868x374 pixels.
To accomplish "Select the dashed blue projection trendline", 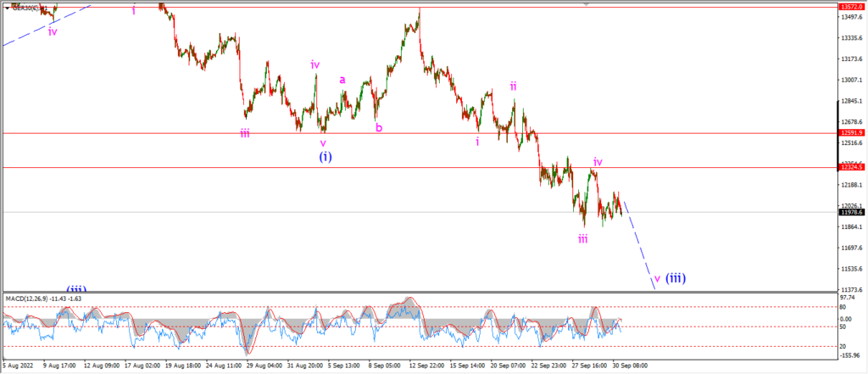I will click(639, 244).
